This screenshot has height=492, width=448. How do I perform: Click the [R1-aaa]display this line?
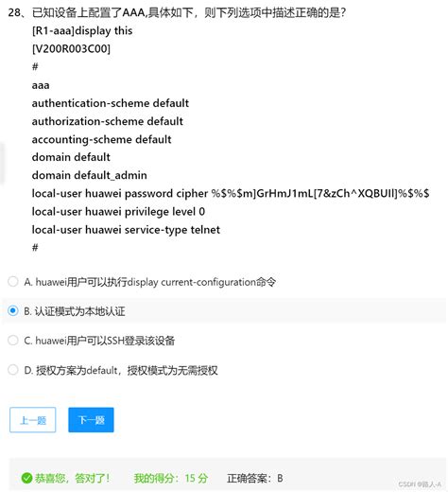tap(82, 30)
